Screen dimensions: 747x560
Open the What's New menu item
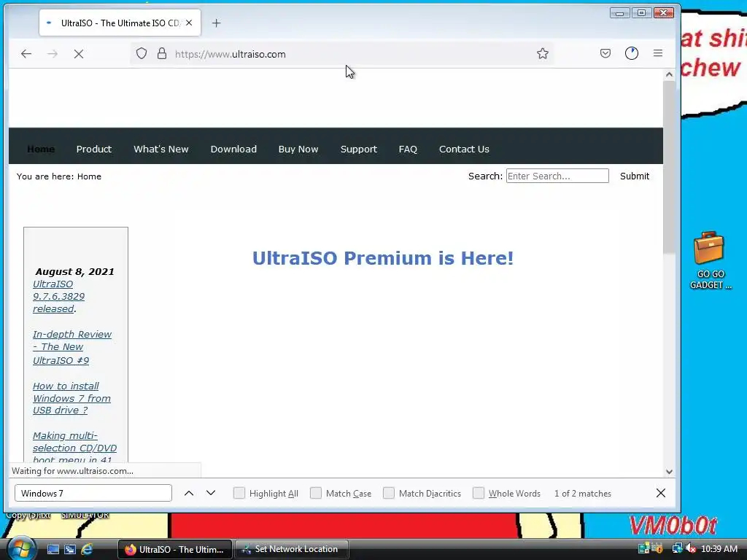click(x=161, y=149)
